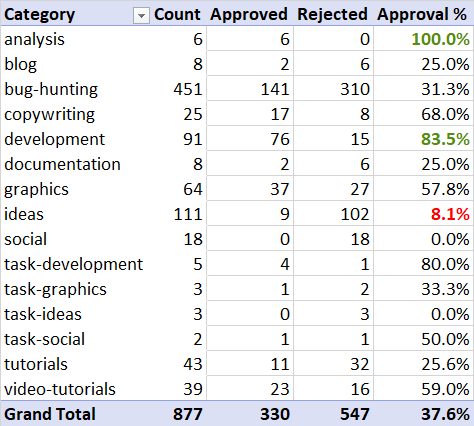Image resolution: width=474 pixels, height=426 pixels.
Task: Select copywriting approved value 17
Action: [280, 114]
